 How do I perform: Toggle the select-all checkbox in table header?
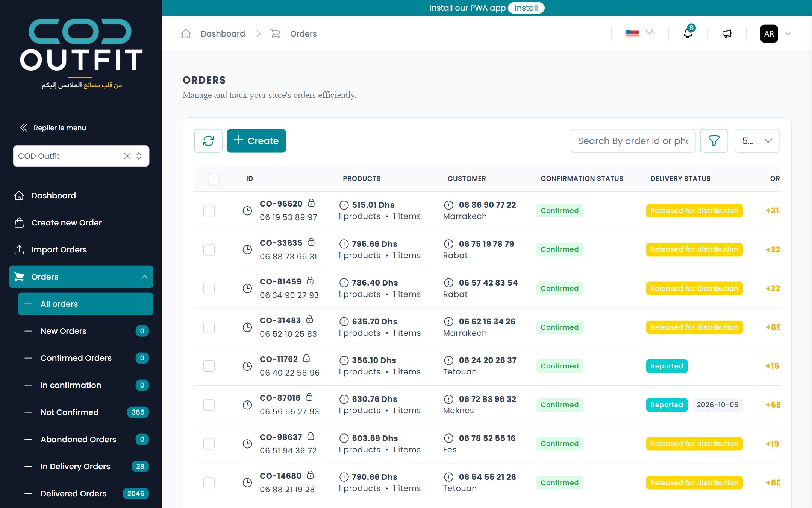click(x=214, y=178)
